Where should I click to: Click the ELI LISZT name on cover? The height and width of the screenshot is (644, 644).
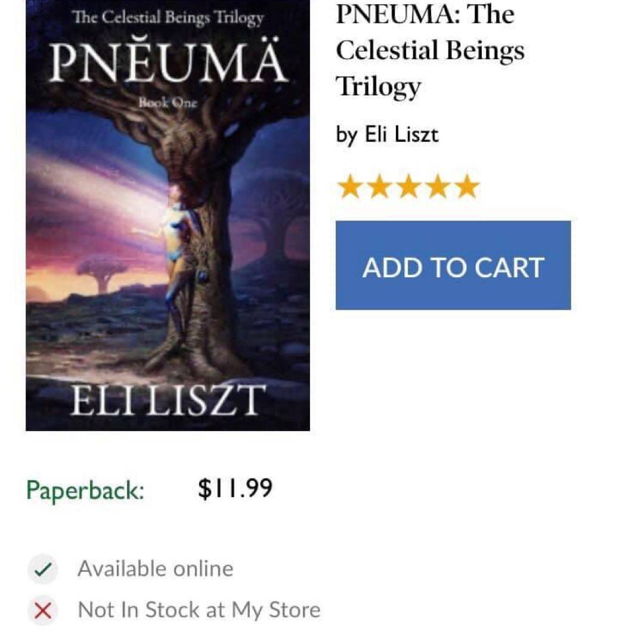(166, 400)
